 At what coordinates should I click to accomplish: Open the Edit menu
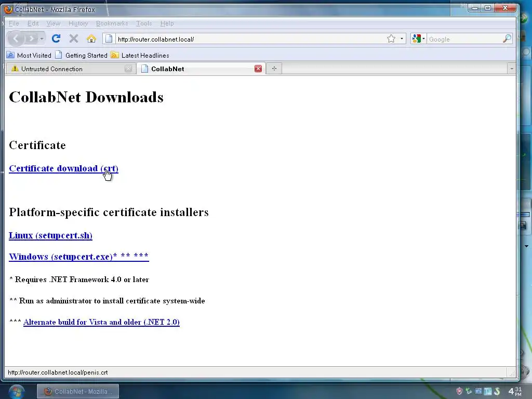point(33,23)
